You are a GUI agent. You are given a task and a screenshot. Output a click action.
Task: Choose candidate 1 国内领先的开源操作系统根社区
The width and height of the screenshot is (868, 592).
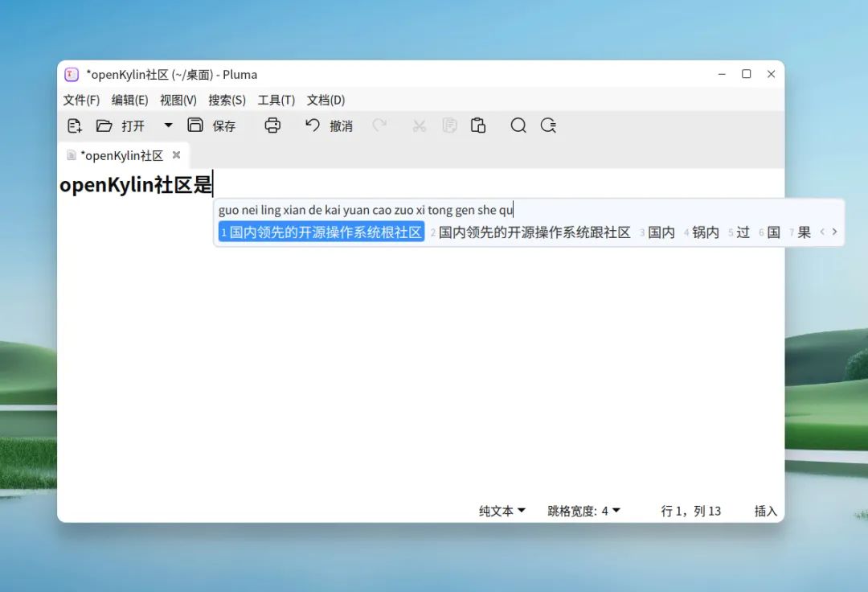[x=321, y=232]
